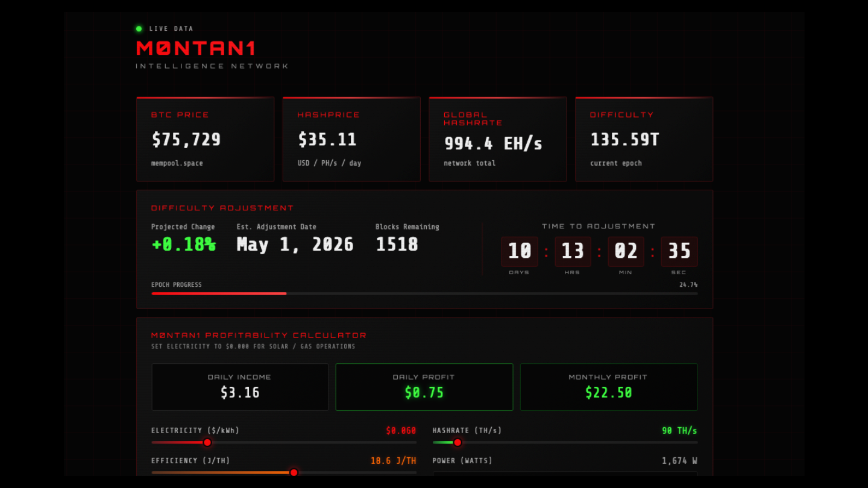Click the epoch progress bar
868x488 pixels.
coord(424,293)
